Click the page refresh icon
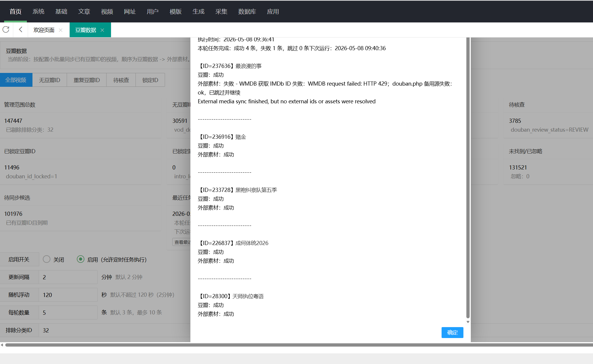The width and height of the screenshot is (593, 364). (6, 30)
